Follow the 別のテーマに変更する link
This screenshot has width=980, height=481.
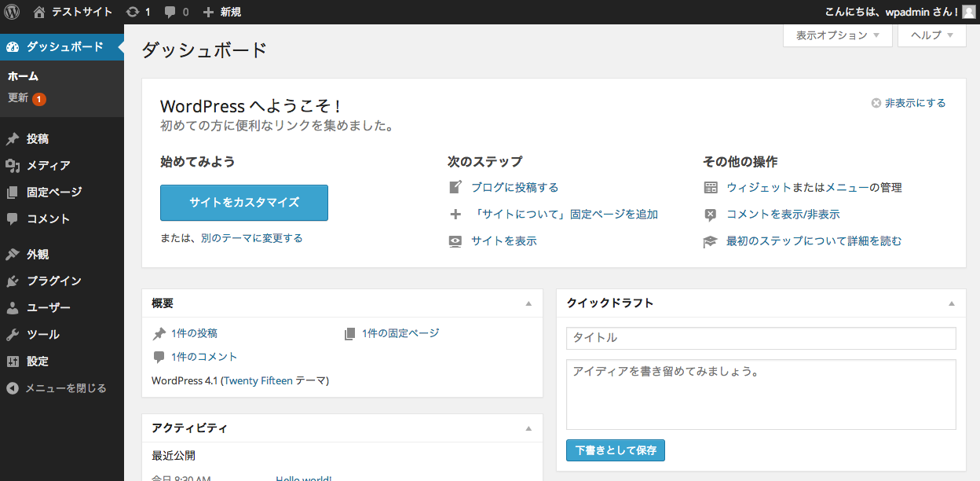(251, 238)
